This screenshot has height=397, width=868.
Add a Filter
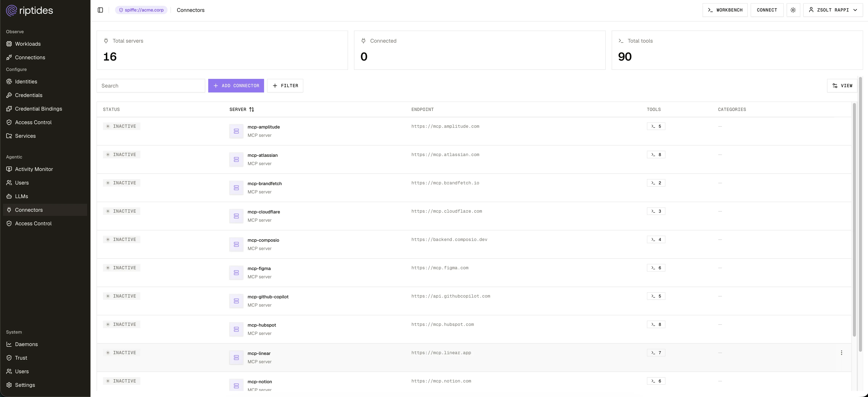285,86
